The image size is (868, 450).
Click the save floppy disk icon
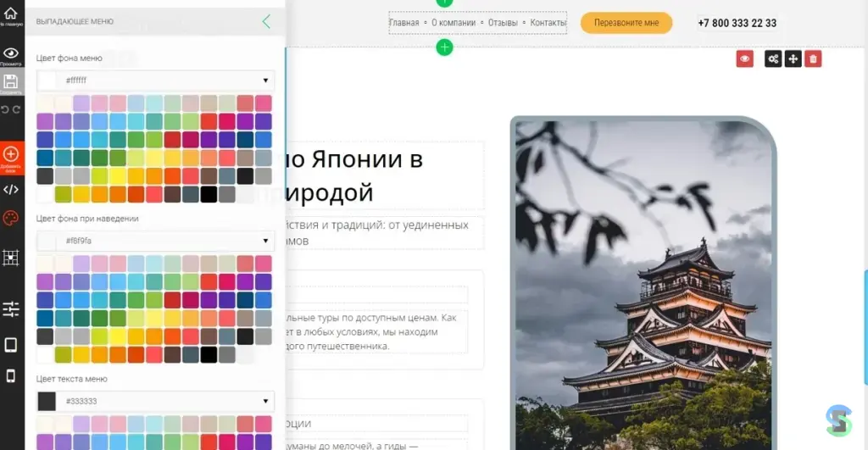[11, 82]
